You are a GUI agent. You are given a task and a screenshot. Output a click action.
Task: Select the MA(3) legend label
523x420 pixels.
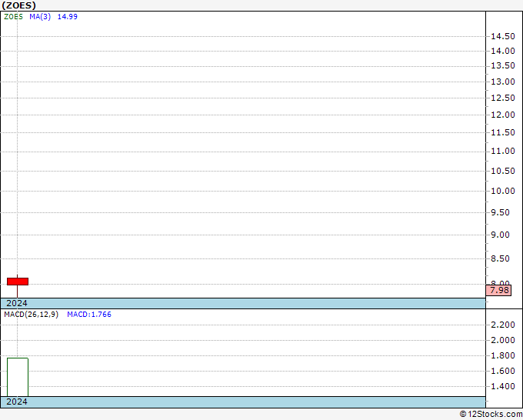40,17
